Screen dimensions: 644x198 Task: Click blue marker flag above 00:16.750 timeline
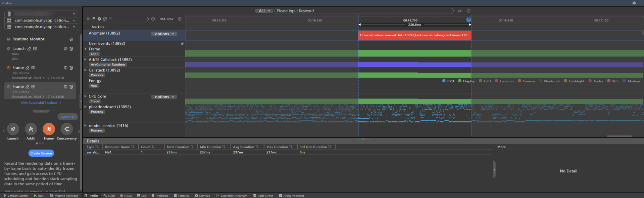468,19
